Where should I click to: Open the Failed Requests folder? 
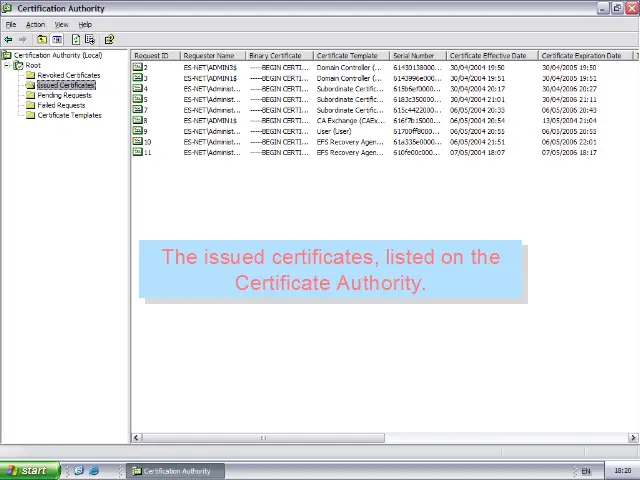point(61,105)
